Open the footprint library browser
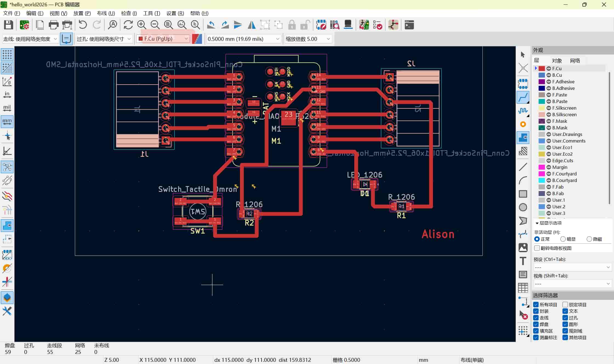This screenshot has width=614, height=364. click(x=335, y=25)
